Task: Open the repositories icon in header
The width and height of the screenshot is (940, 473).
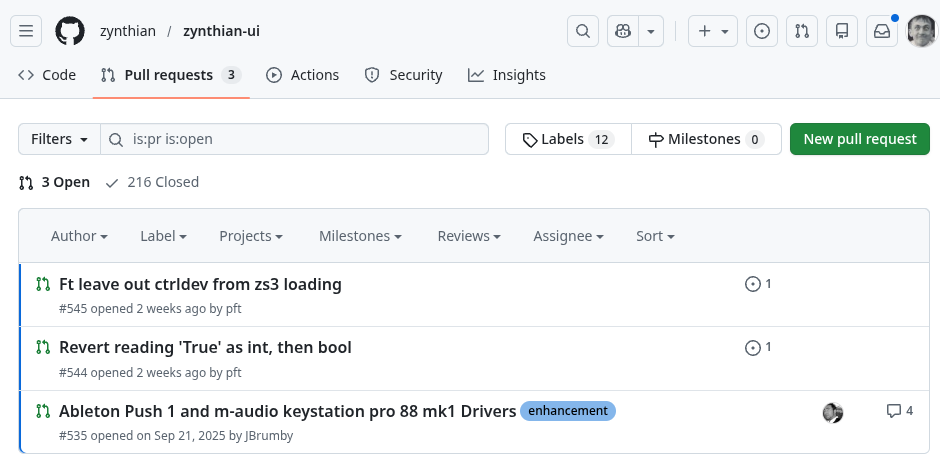Action: pyautogui.click(x=842, y=31)
